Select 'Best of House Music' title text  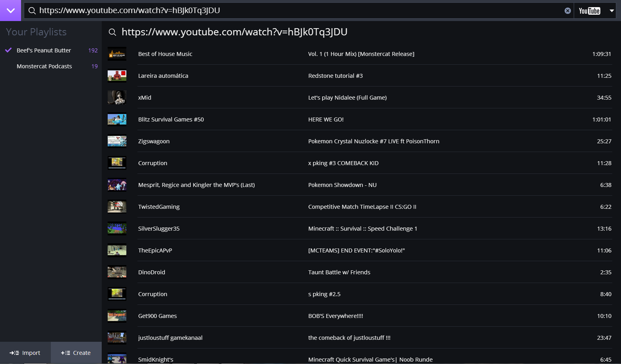[x=165, y=54]
